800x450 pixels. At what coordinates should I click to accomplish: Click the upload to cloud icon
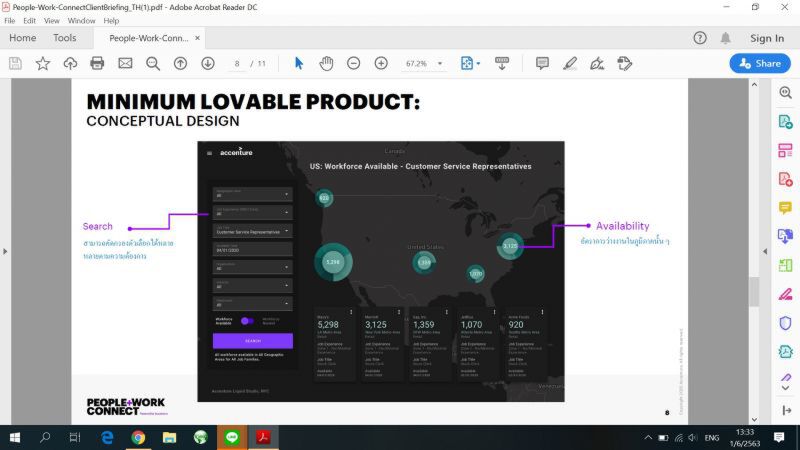point(70,63)
